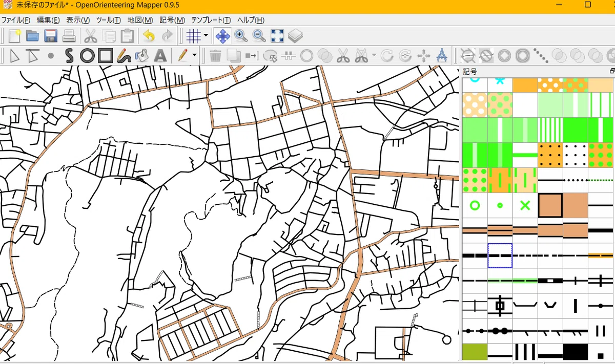Open the ツール(T) menu
615x364 pixels.
108,20
